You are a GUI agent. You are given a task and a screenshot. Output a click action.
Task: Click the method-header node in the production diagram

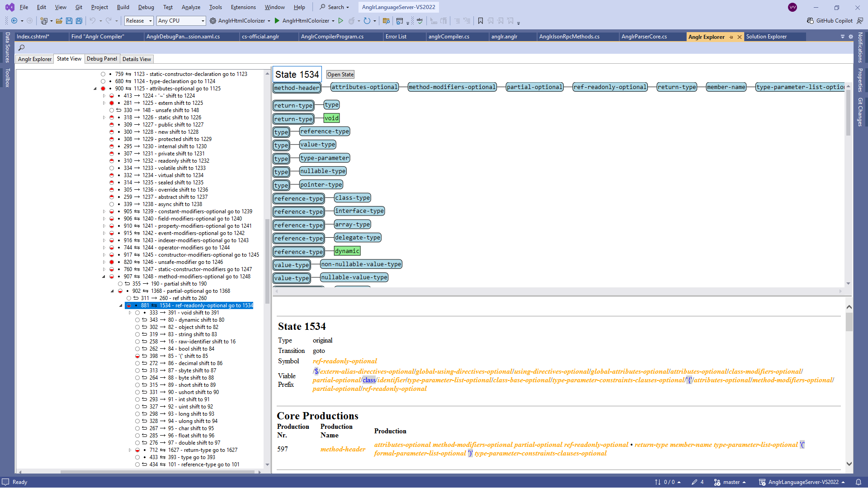pyautogui.click(x=297, y=88)
